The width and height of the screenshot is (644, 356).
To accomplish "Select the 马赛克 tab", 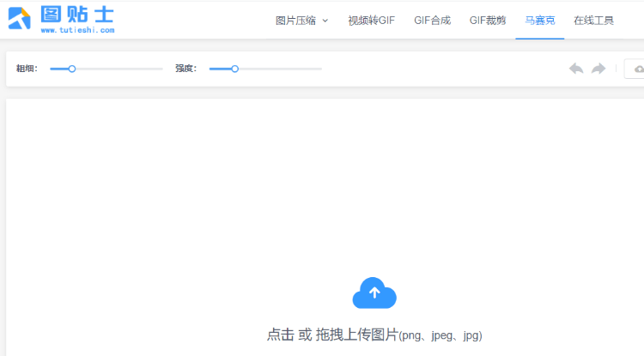I will click(540, 21).
